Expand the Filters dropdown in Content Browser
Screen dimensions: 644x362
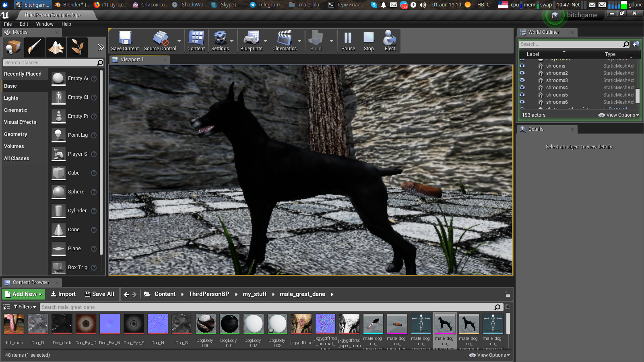[25, 307]
